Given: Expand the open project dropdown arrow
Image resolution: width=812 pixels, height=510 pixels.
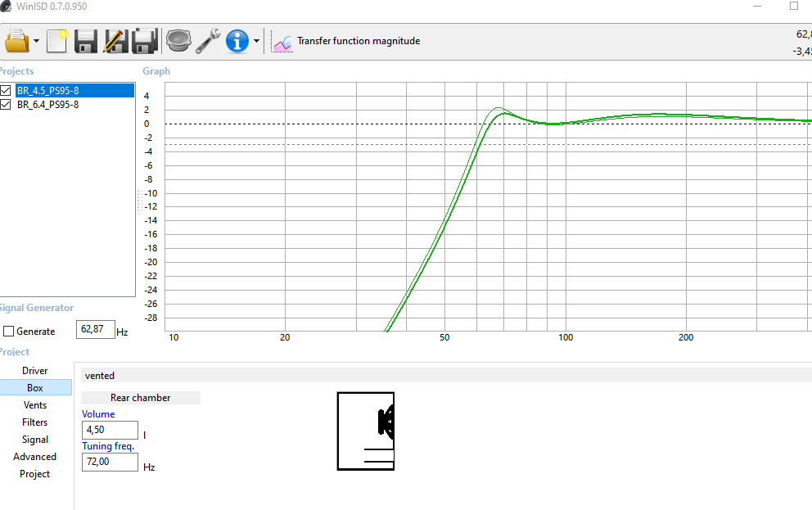Looking at the screenshot, I should pyautogui.click(x=36, y=41).
